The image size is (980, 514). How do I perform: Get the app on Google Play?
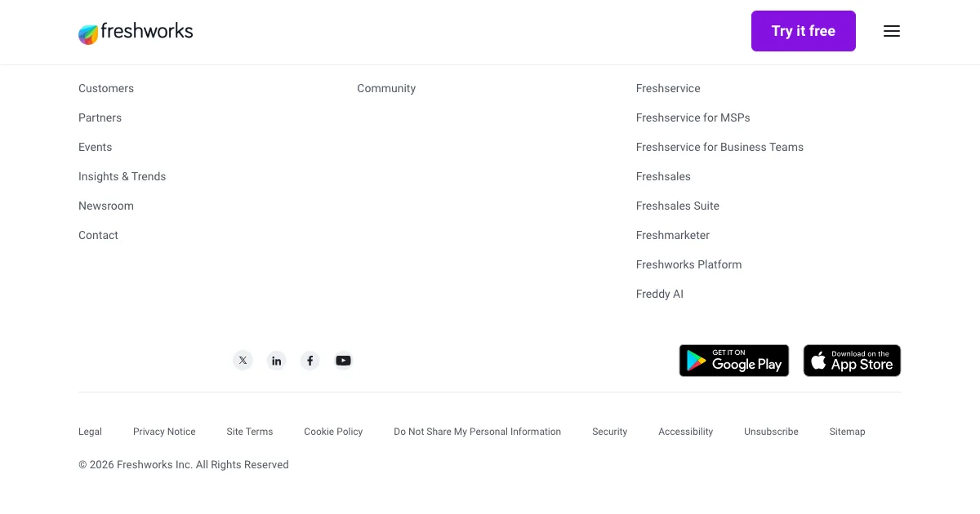734,361
